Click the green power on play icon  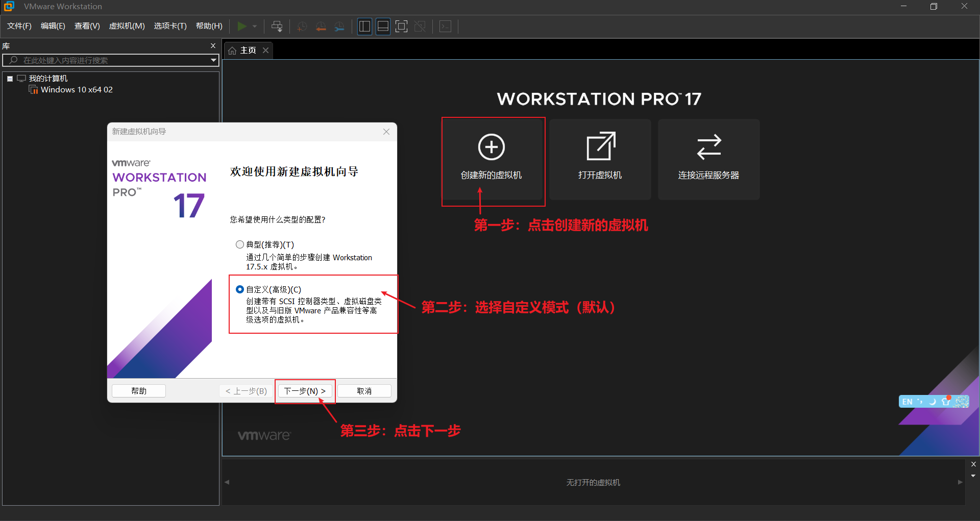click(242, 26)
